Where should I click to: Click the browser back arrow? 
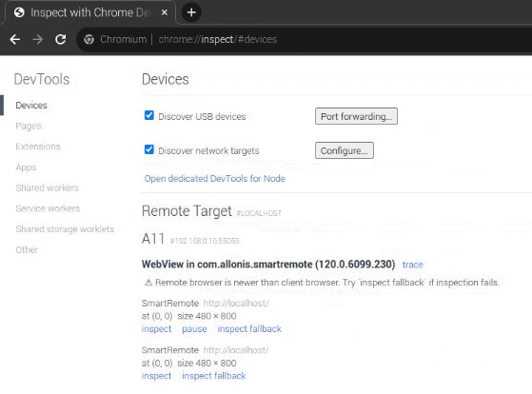click(x=15, y=39)
